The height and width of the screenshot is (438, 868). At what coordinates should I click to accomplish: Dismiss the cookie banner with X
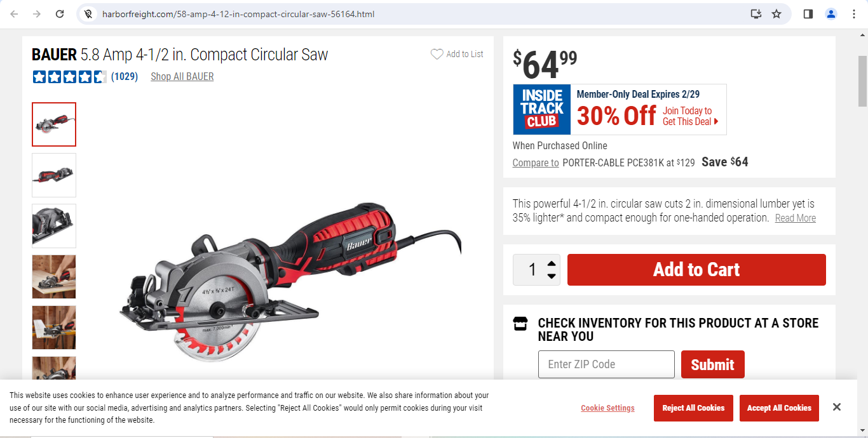pos(837,407)
